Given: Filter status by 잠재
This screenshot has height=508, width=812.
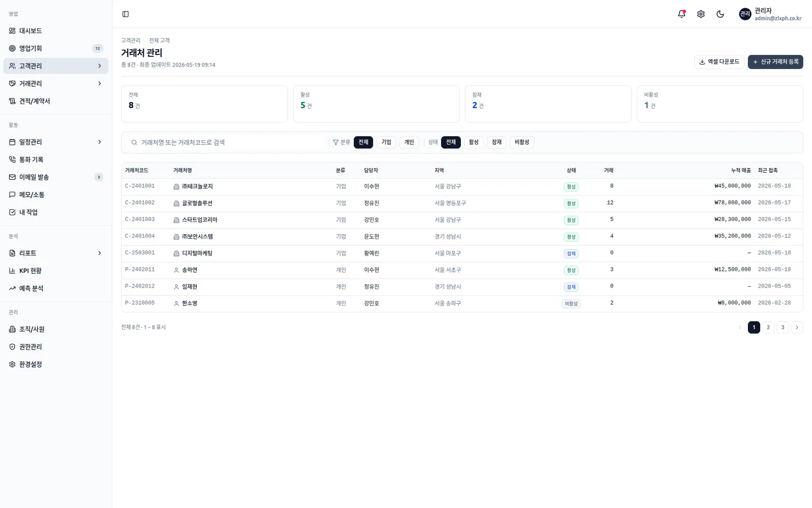Looking at the screenshot, I should pyautogui.click(x=496, y=142).
